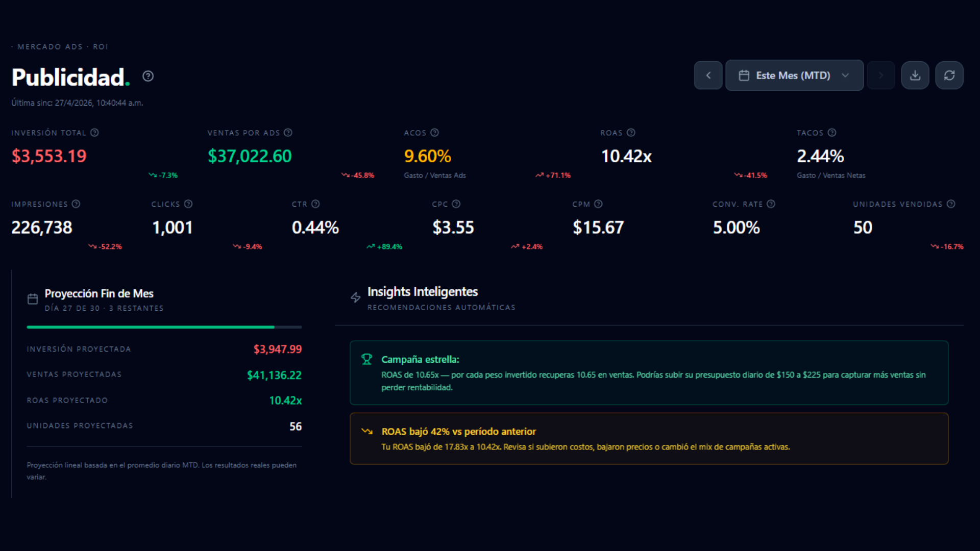The height and width of the screenshot is (551, 980).
Task: Click the CTR info icon
Action: click(x=315, y=204)
